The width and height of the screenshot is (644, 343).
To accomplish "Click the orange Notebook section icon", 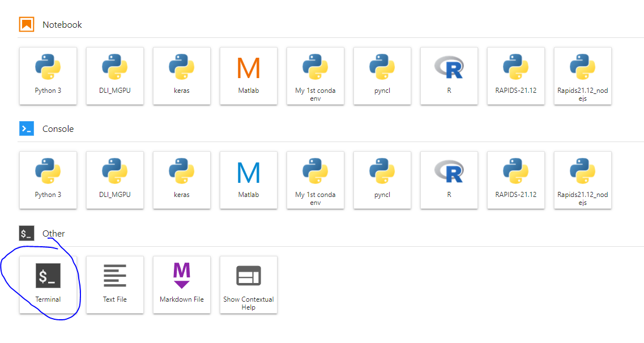I will tap(27, 24).
